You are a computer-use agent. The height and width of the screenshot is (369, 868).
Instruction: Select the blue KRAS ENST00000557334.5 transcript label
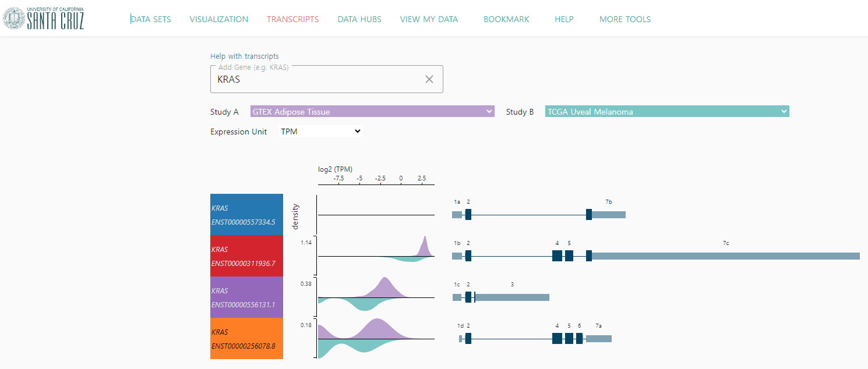click(x=246, y=215)
